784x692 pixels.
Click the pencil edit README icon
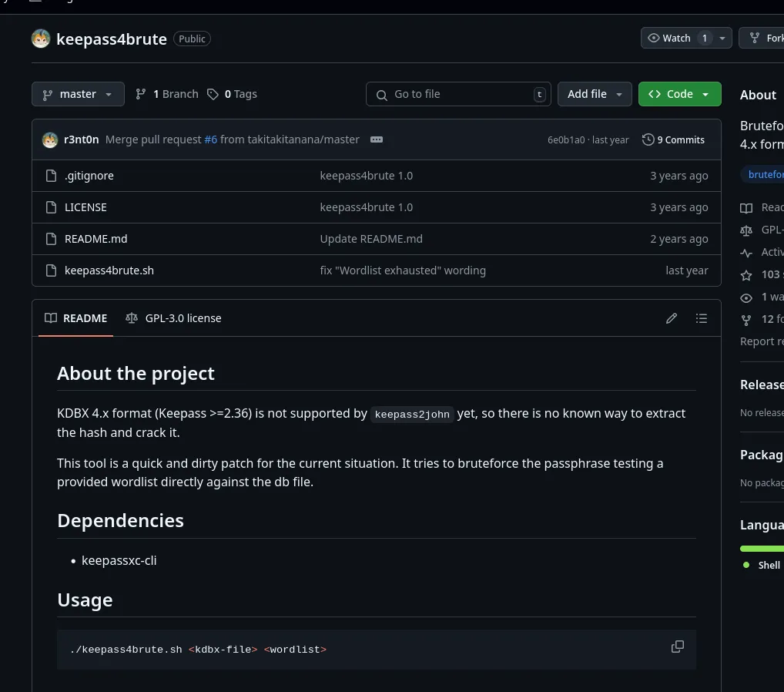pyautogui.click(x=672, y=318)
